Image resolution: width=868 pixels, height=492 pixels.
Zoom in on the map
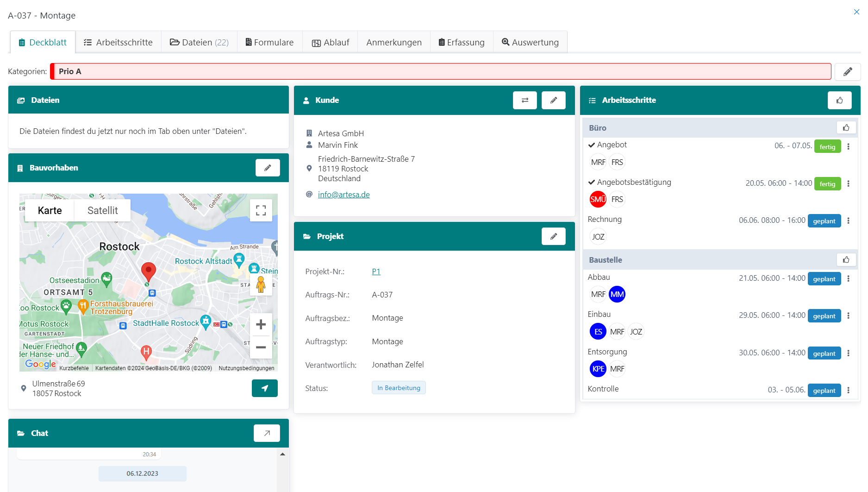pos(261,324)
